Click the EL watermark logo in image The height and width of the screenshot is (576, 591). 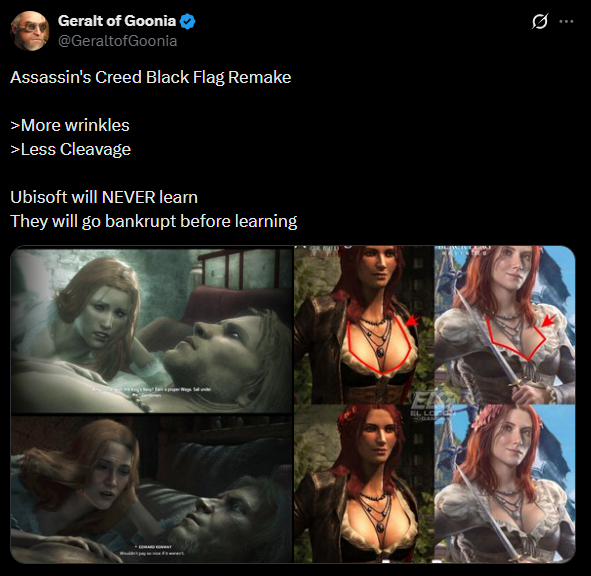click(428, 405)
